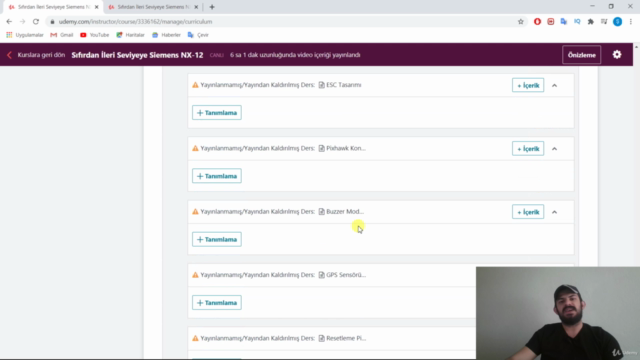Bookmark this page with star icon

coord(520,22)
